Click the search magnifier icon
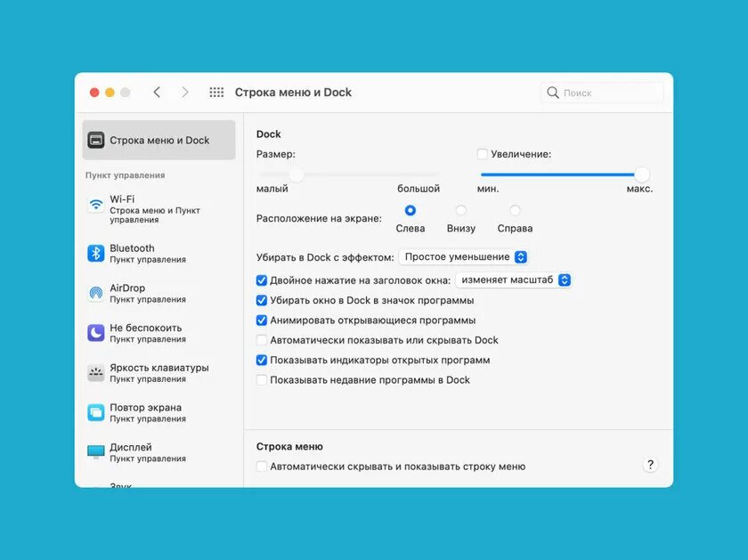This screenshot has width=748, height=560. point(553,93)
